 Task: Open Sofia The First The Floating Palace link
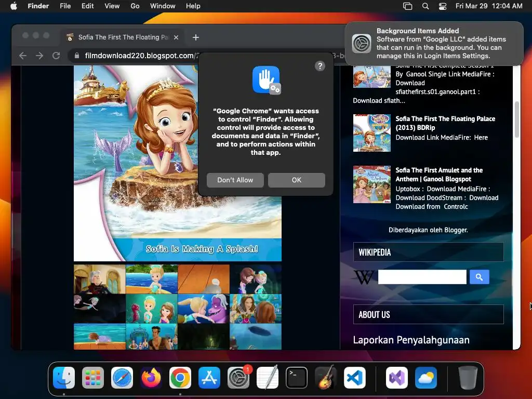click(x=445, y=123)
